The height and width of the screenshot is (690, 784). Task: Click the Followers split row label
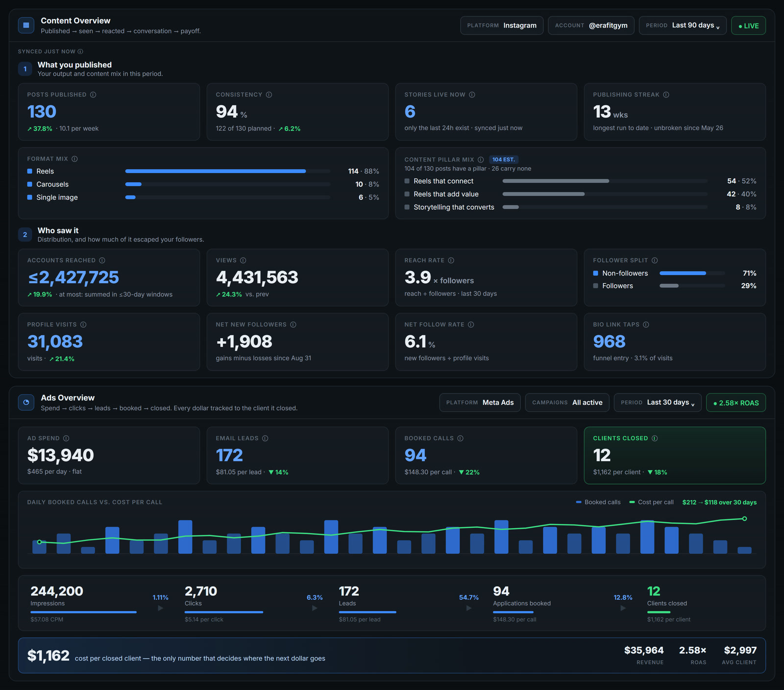[617, 286]
